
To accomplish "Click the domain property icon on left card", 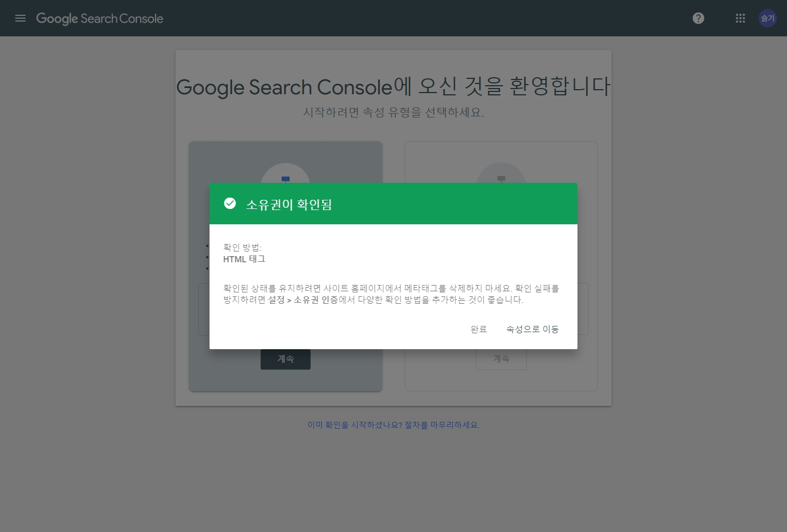I will (x=286, y=173).
